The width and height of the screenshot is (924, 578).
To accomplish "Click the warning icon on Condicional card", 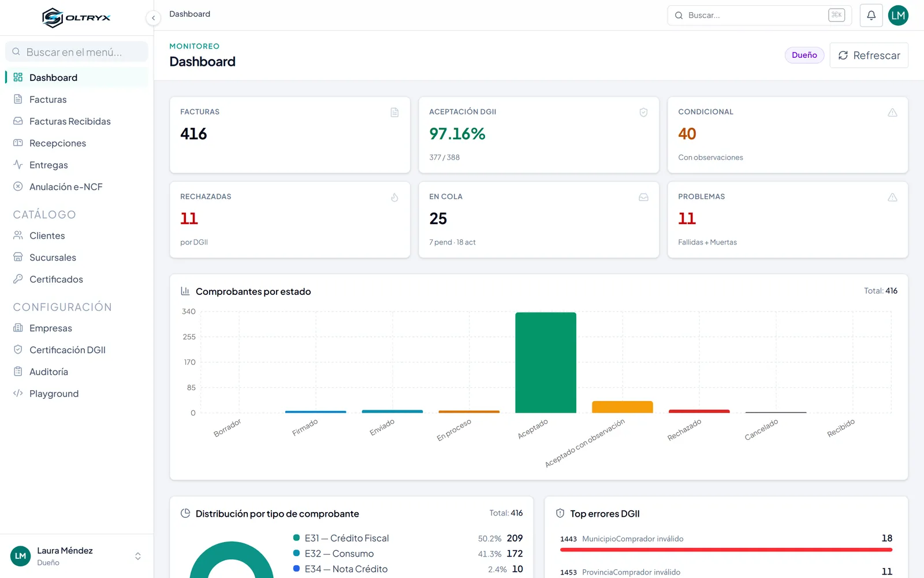I will 892,112.
